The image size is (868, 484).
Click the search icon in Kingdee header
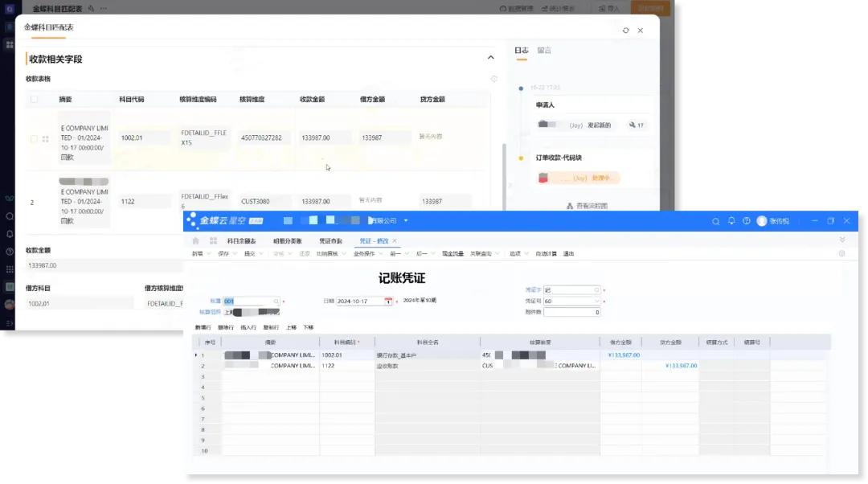pyautogui.click(x=716, y=221)
